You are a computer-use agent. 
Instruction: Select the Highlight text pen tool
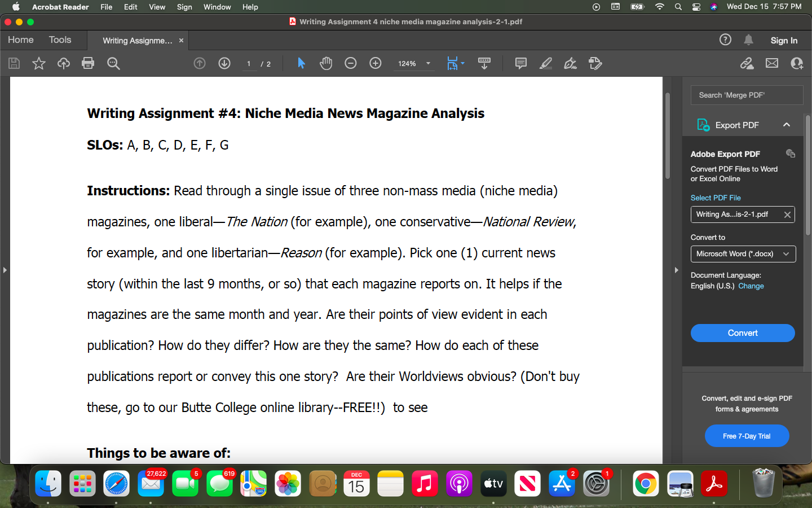coord(546,63)
